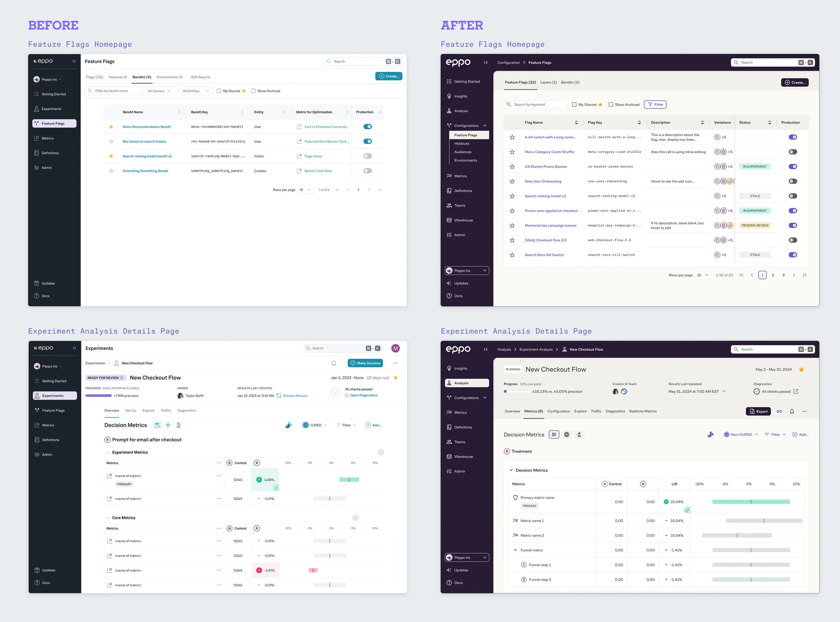Check Show Archived in the bandits filter bar
This screenshot has width=840, height=622.
pyautogui.click(x=253, y=91)
